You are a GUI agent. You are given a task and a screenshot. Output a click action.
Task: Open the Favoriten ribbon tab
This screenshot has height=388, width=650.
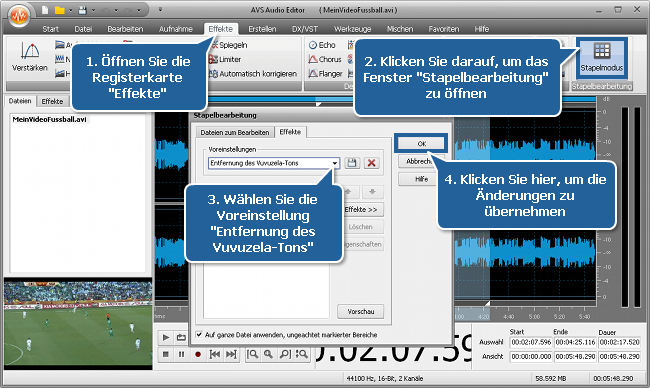click(x=444, y=29)
